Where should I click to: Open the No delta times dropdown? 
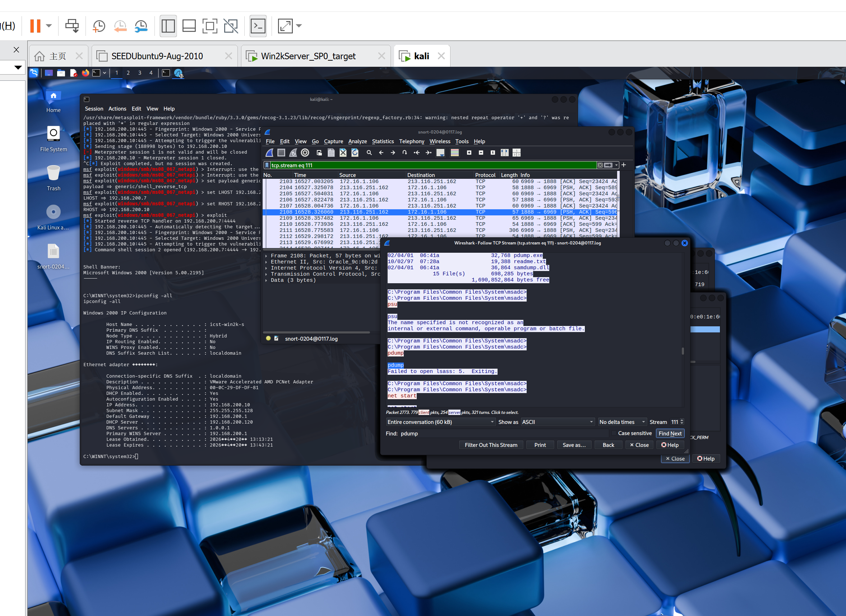tap(621, 422)
